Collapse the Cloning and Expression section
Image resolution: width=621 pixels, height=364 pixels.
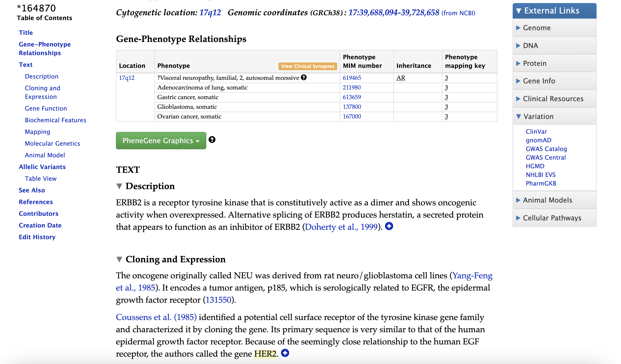(119, 259)
